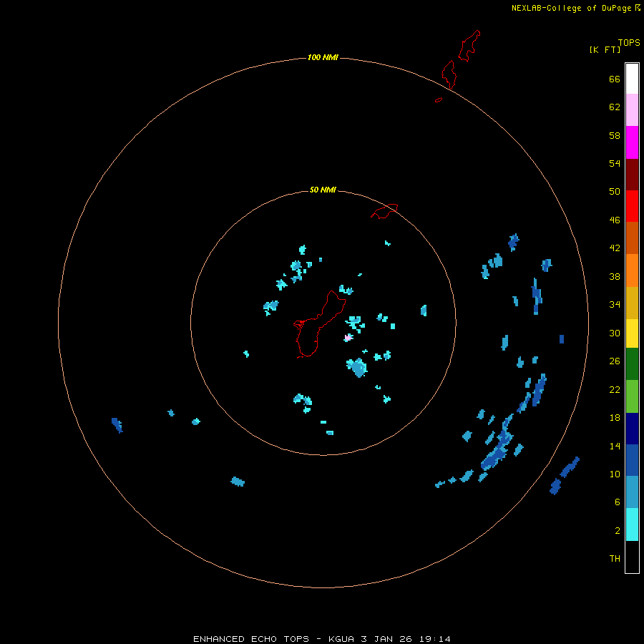Click the gold legend swatch
Screen dimensions: 644x644
click(x=632, y=303)
